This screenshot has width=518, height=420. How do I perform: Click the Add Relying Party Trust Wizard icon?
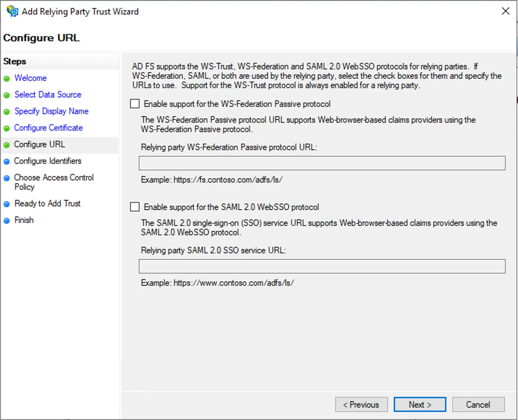tap(12, 11)
